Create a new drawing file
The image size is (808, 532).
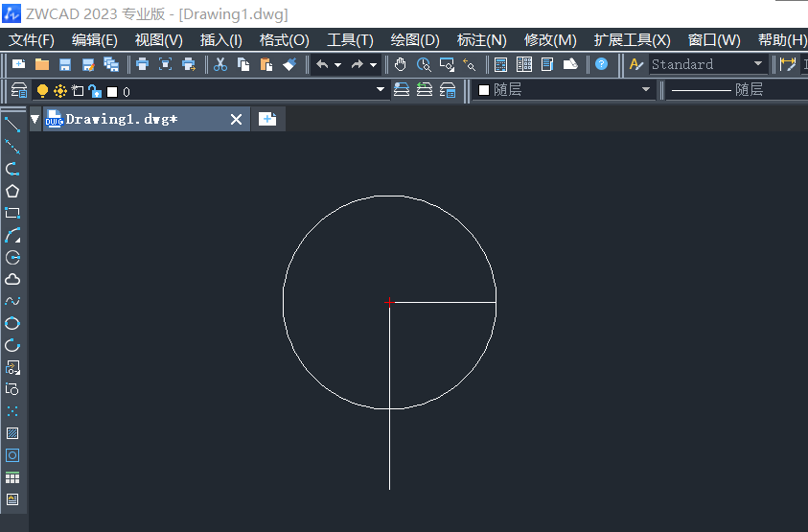(19, 64)
